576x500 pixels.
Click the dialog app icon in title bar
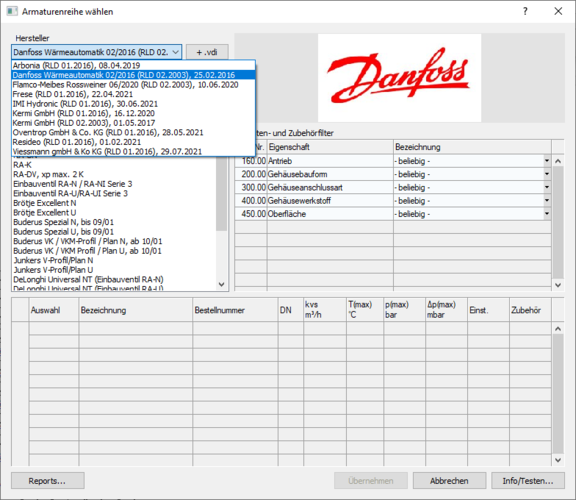pos(12,11)
